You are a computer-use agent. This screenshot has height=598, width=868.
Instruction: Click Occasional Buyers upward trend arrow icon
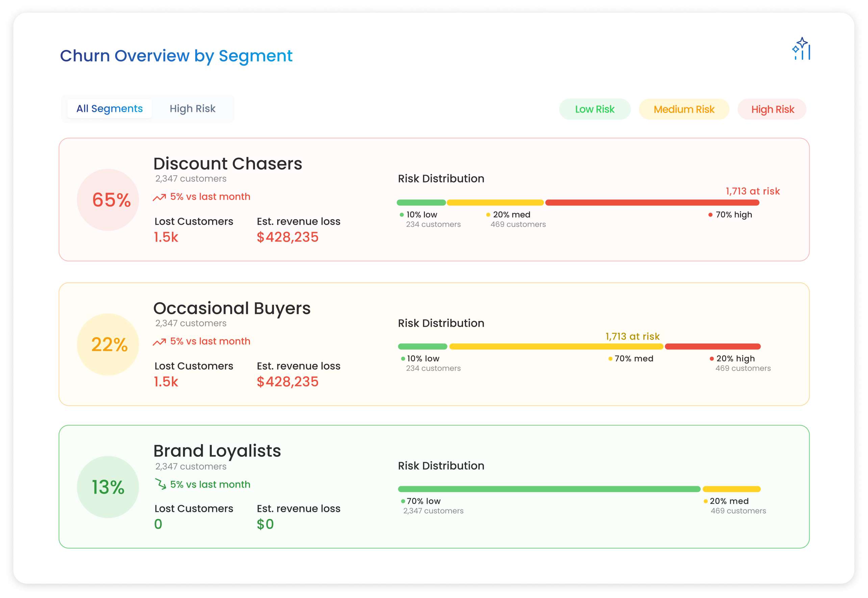click(x=159, y=342)
